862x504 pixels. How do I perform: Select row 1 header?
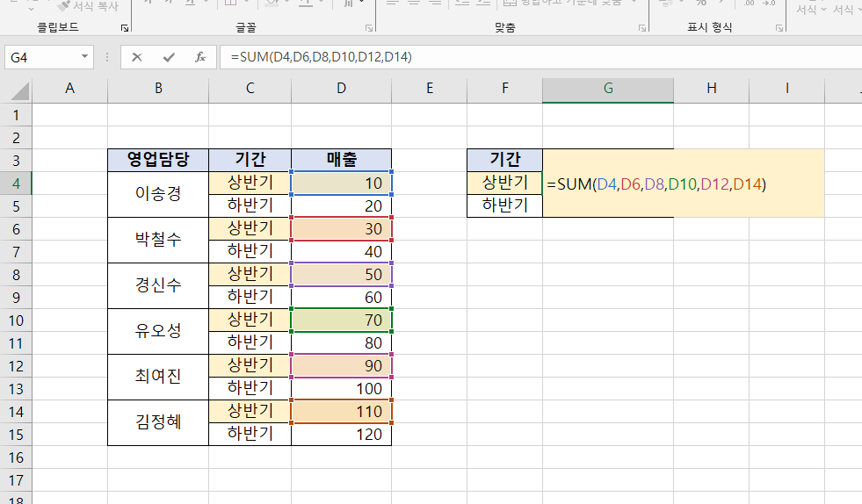pos(16,115)
